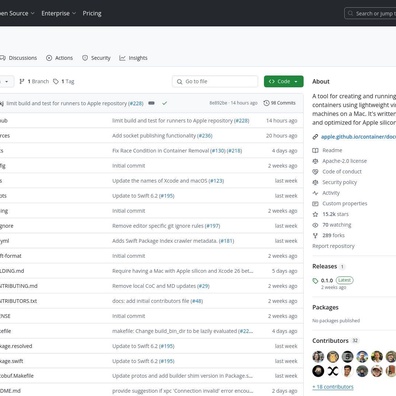The image size is (396, 396).
Task: Open commit 'Adds Swift Package Index crawler metadata'
Action: tap(165, 241)
